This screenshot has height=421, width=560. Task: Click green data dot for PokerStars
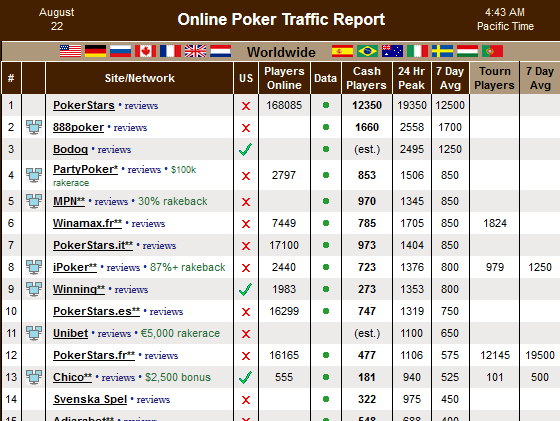point(326,105)
